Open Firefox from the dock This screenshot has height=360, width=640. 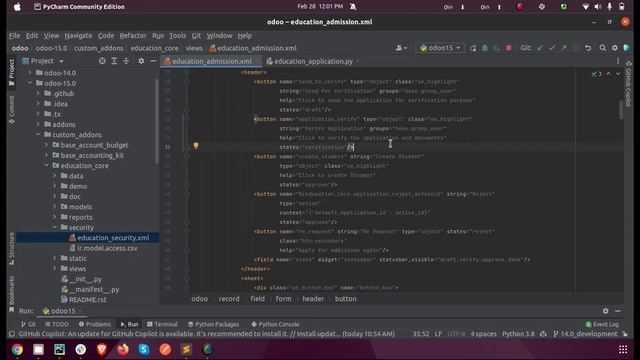click(123, 349)
